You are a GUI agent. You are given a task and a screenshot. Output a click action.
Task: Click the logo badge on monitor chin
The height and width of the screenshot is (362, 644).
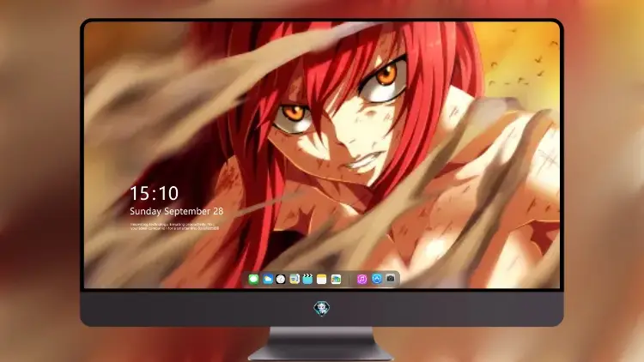pyautogui.click(x=322, y=308)
